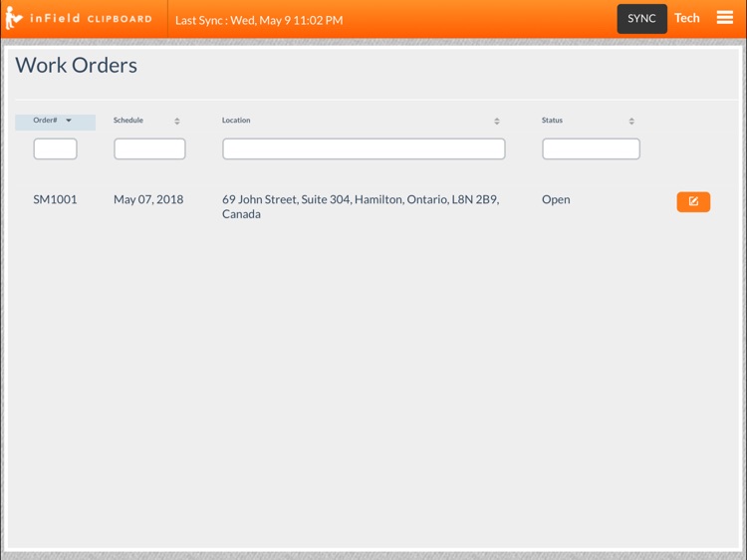
Task: Click the Status column header label
Action: [552, 121]
